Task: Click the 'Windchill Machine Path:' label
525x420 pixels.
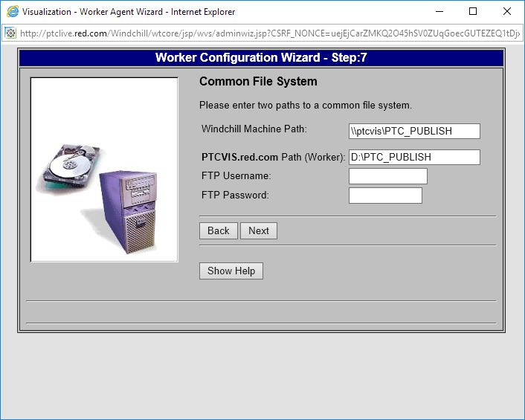Action: pos(254,129)
